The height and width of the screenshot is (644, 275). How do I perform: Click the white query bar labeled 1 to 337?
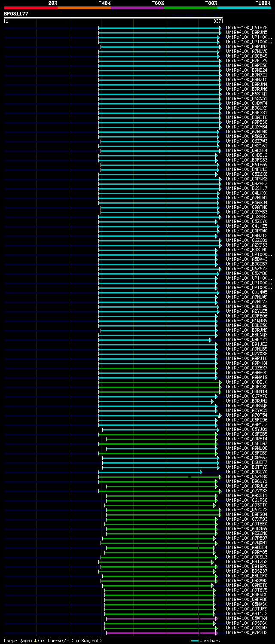click(113, 18)
